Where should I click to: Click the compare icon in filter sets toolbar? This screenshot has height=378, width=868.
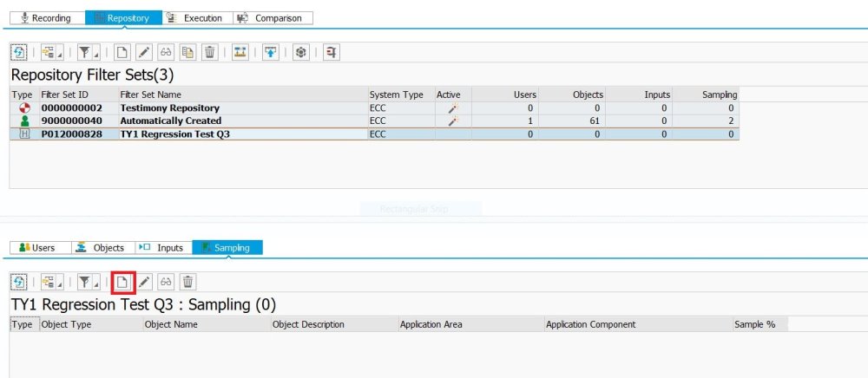[x=240, y=53]
